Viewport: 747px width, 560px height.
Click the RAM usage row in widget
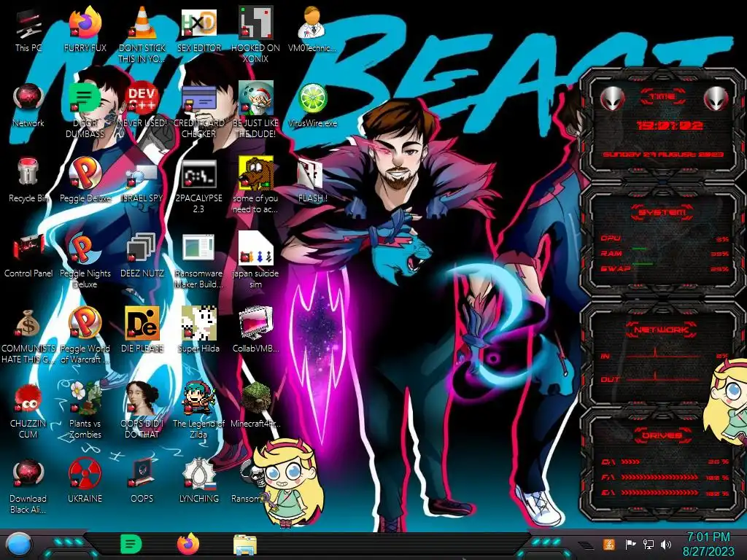(665, 254)
